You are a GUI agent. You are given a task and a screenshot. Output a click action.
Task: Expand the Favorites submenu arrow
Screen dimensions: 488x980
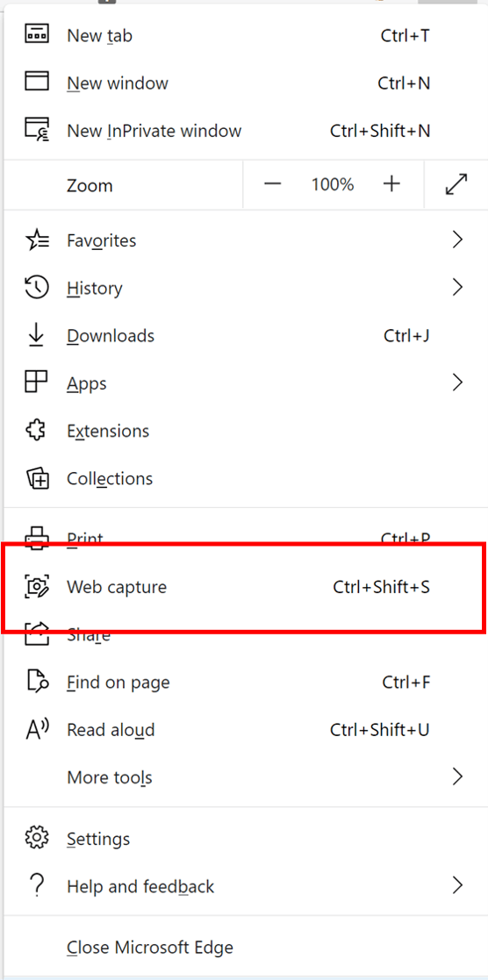(458, 240)
